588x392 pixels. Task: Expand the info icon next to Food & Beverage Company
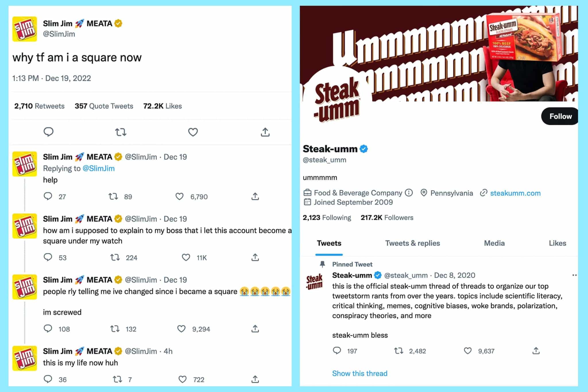tap(409, 193)
